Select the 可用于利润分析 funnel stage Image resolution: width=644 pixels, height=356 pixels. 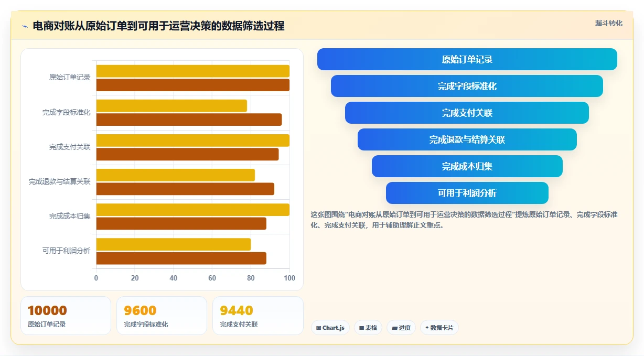(467, 193)
